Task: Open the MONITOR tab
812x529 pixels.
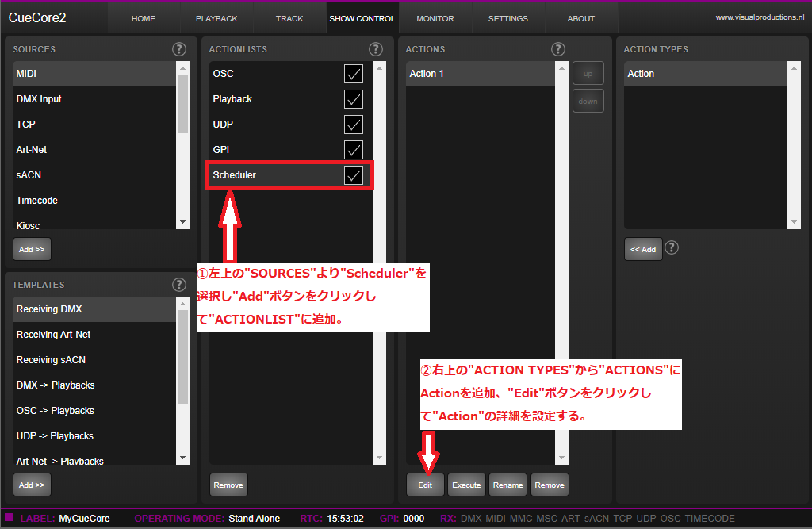Action: click(435, 19)
